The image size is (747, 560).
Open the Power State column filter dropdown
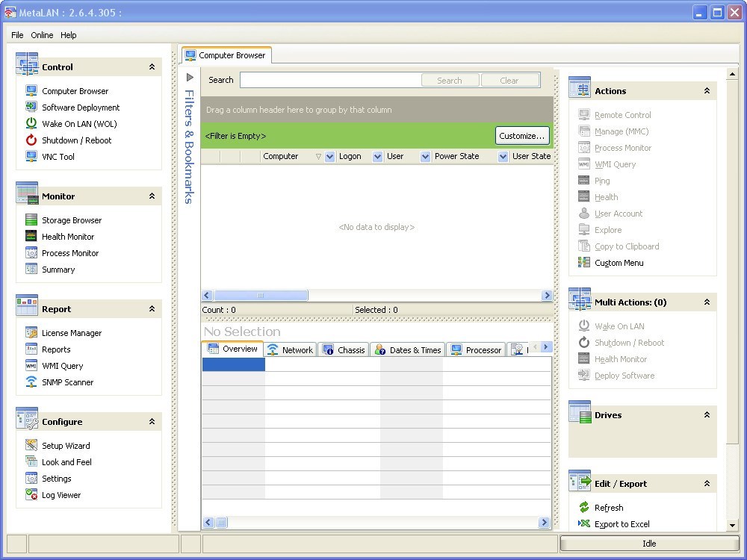click(x=503, y=156)
